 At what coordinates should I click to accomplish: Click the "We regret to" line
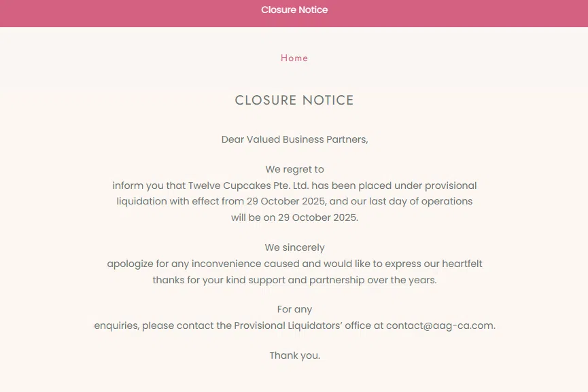pyautogui.click(x=294, y=169)
